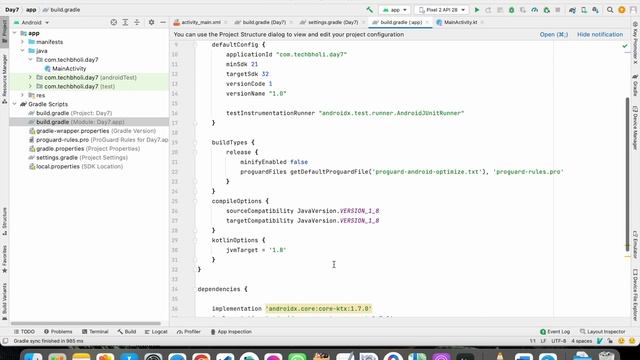Expand the manifests folder
Screen dimensions: 640x360
click(23, 42)
